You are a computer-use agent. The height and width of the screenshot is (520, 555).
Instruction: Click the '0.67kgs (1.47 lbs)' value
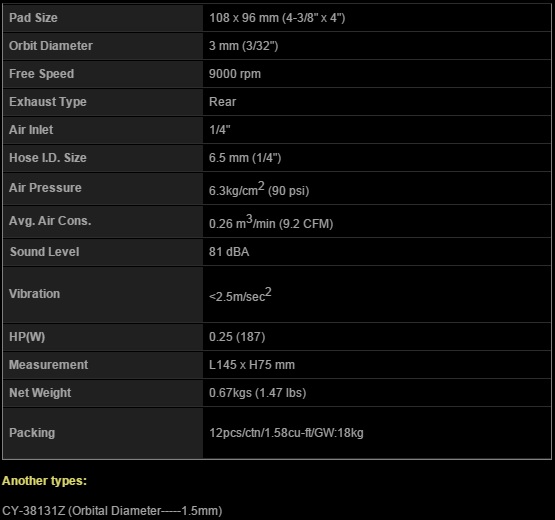coord(258,393)
